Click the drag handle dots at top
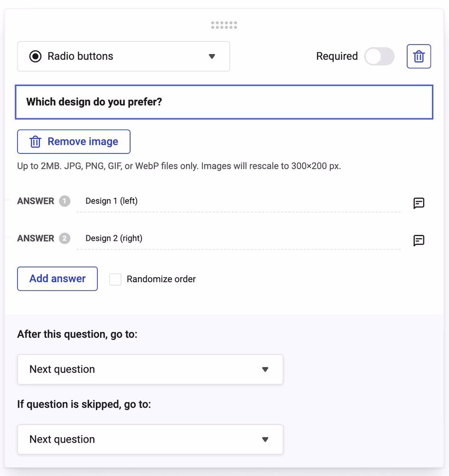Viewport: 449px width, 476px height. 224,25
